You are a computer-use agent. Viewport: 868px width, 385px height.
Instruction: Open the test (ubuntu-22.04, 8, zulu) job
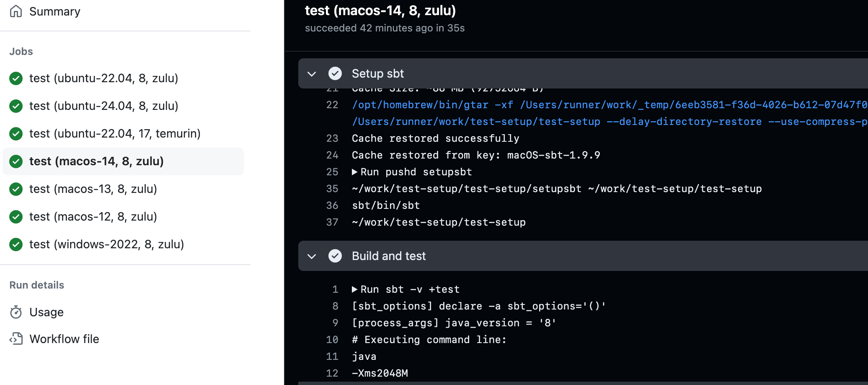pos(103,78)
